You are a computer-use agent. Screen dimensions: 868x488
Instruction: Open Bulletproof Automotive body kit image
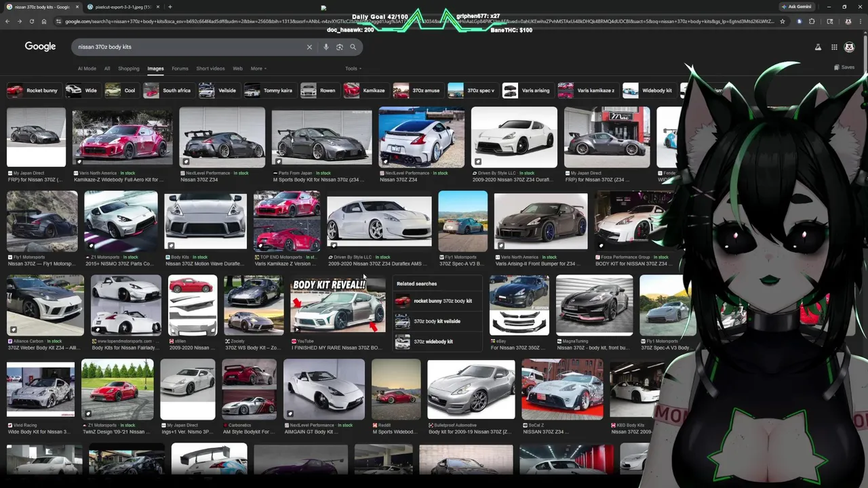471,390
